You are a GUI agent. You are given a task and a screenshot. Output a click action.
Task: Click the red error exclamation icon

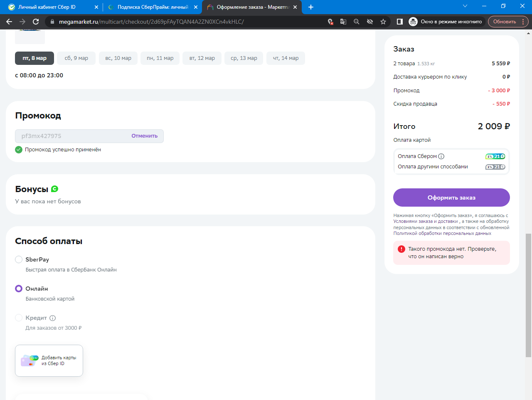(401, 249)
